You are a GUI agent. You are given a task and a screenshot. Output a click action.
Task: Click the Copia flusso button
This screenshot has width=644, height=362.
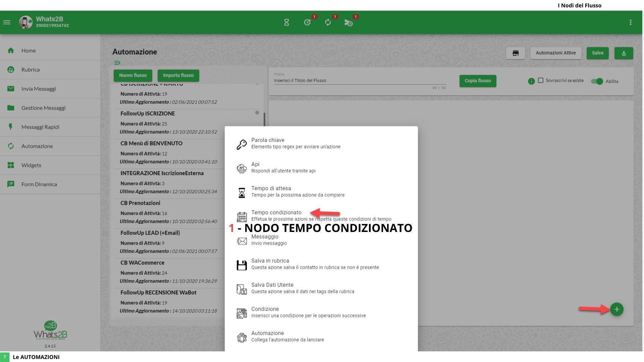coord(478,81)
